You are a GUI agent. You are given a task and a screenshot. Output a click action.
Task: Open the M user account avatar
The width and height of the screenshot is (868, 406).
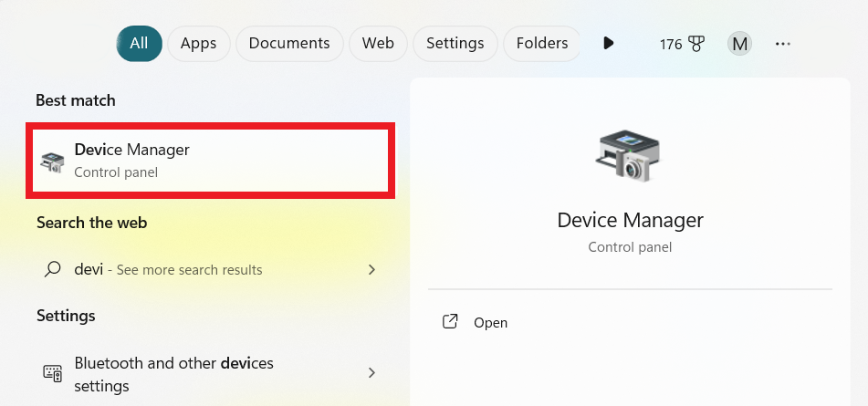[740, 43]
